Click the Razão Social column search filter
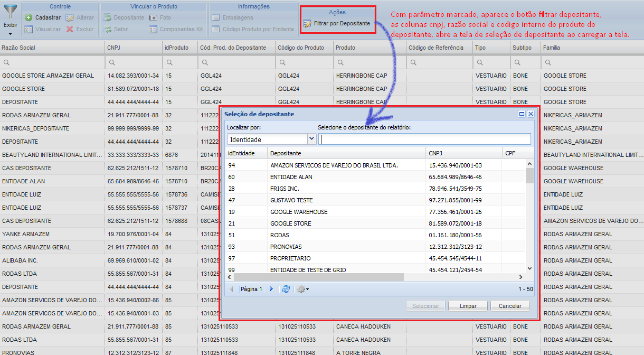The height and width of the screenshot is (355, 644). click(x=52, y=62)
